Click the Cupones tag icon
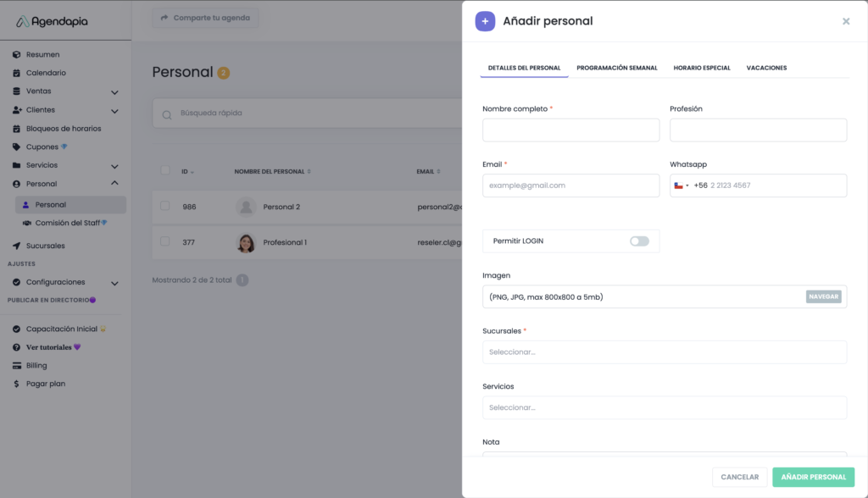Viewport: 868px width, 498px height. tap(17, 147)
